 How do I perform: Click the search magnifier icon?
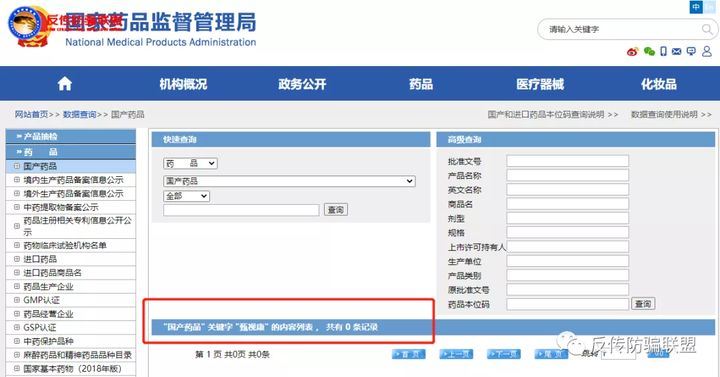tap(707, 29)
